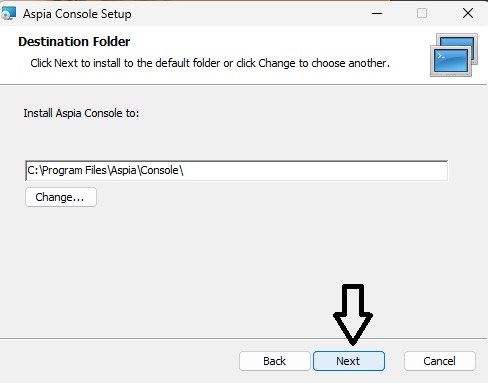Viewport: 488px width, 383px height.
Task: Focus the installation path text field
Action: (237, 171)
